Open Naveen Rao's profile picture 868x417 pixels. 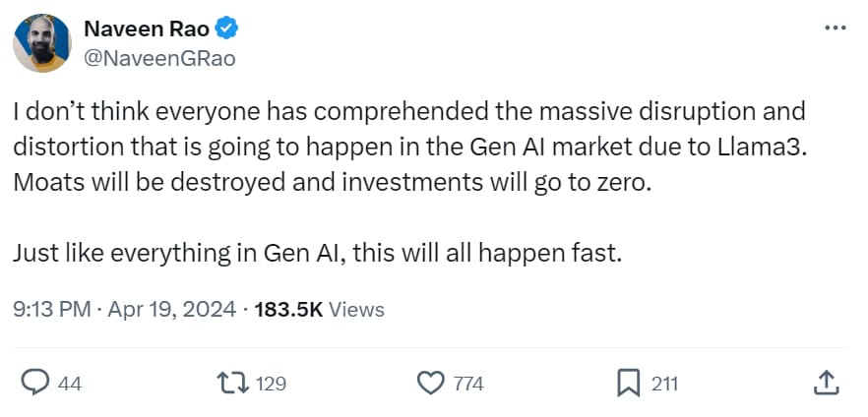tap(41, 43)
